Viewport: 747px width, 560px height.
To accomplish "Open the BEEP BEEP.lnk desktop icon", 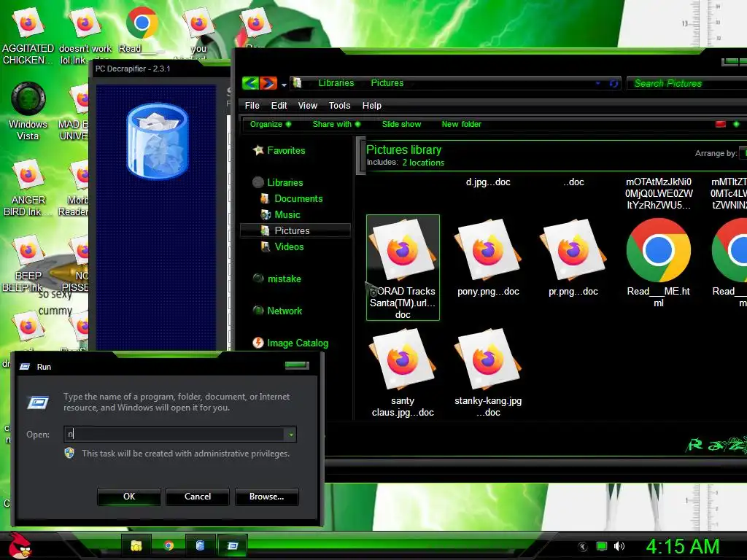I will pyautogui.click(x=28, y=262).
